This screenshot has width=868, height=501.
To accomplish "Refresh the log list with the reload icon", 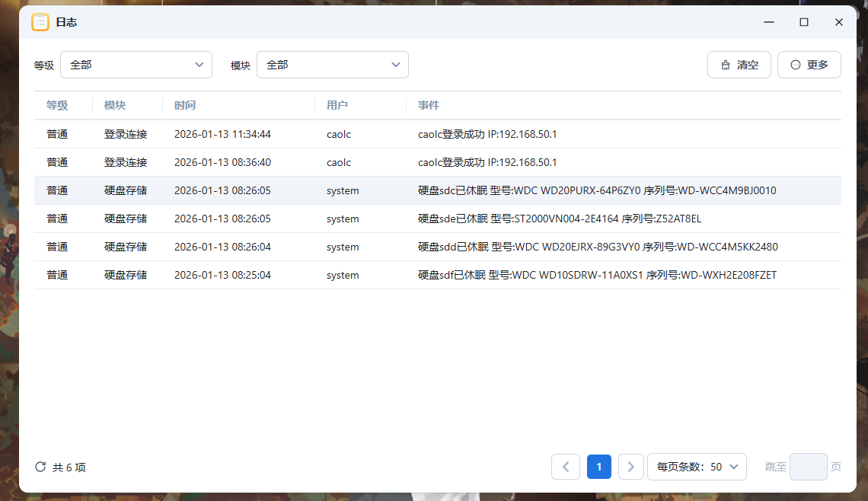I will (39, 467).
